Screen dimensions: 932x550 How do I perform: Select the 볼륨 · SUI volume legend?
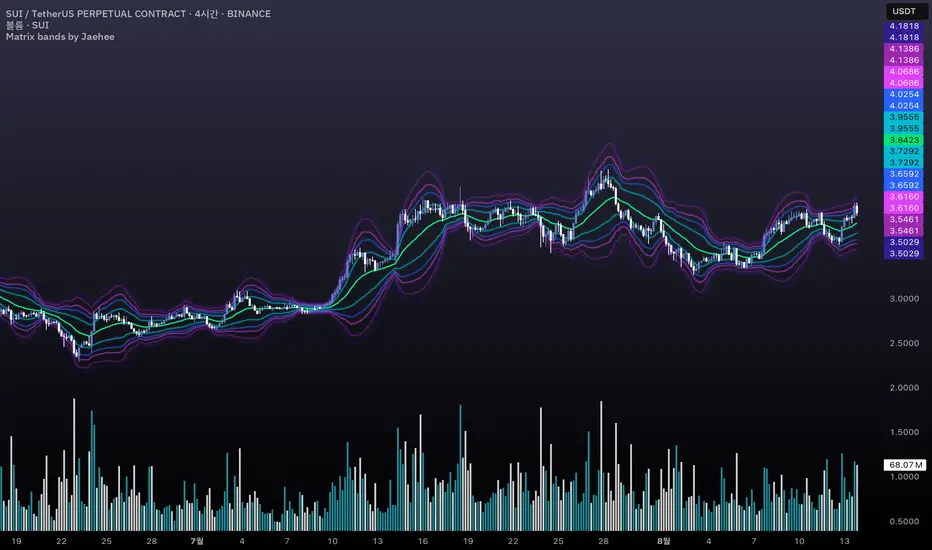[x=27, y=25]
